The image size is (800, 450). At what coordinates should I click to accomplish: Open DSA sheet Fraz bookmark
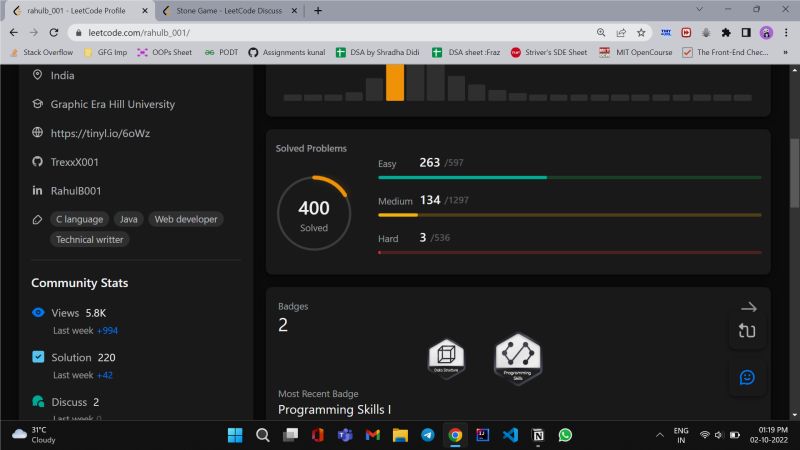click(x=466, y=52)
